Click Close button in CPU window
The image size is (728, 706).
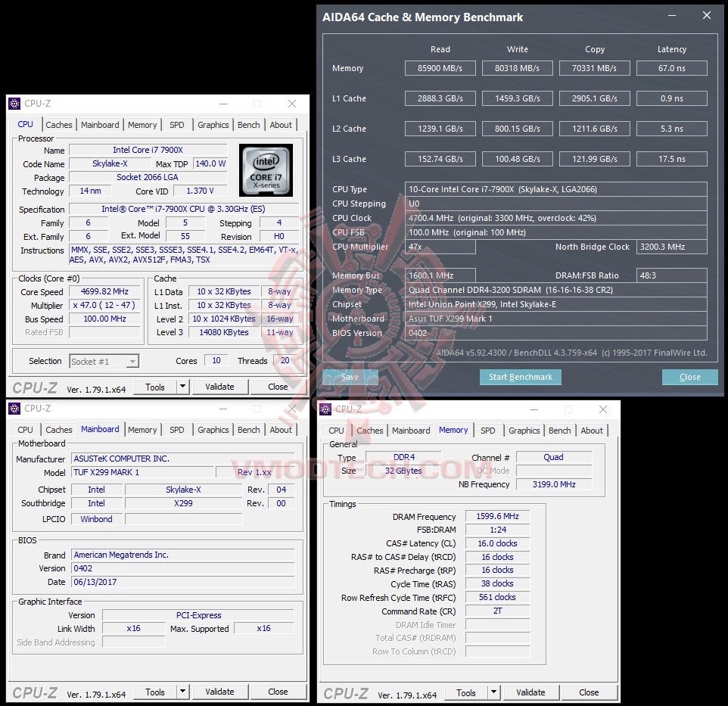[x=278, y=387]
